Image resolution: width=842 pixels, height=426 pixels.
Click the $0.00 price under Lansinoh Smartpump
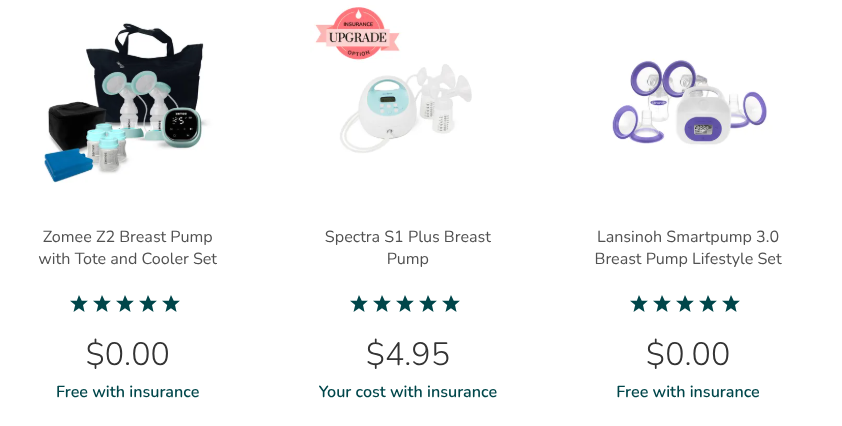click(688, 353)
